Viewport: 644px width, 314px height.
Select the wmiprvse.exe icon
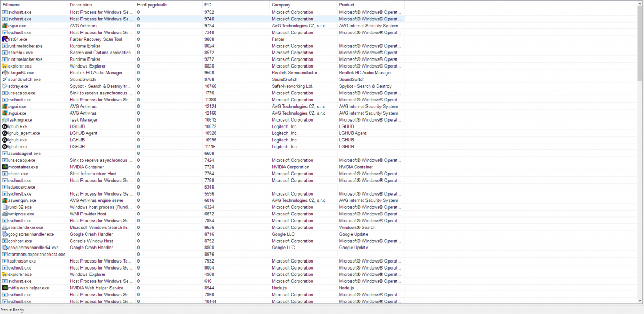(5, 214)
